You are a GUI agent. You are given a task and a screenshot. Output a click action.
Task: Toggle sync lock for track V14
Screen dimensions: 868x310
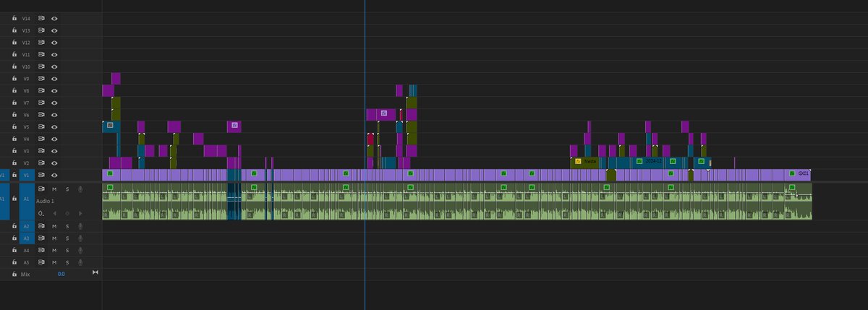(x=41, y=18)
